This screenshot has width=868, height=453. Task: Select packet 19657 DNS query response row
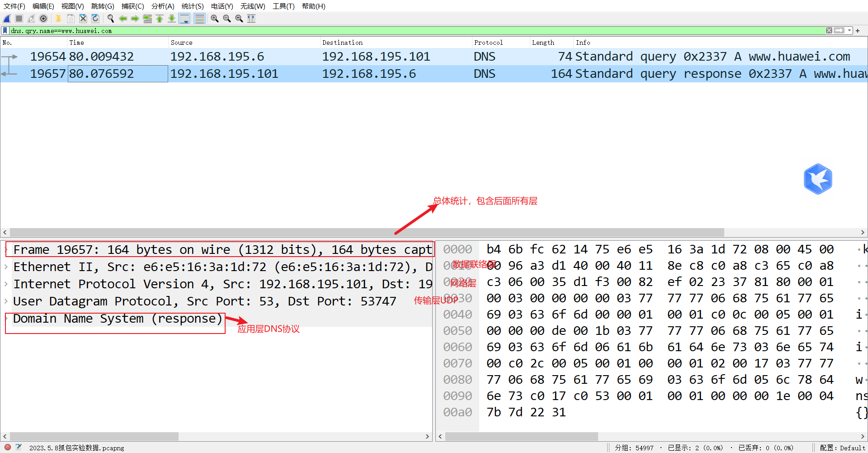(x=434, y=74)
